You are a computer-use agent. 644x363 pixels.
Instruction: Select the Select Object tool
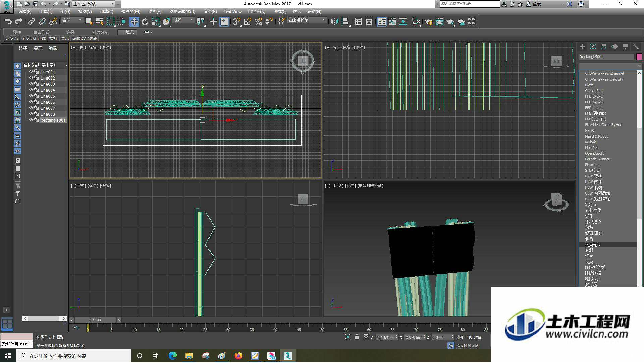(89, 22)
